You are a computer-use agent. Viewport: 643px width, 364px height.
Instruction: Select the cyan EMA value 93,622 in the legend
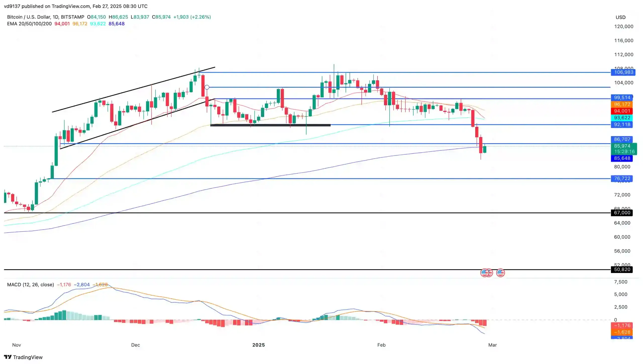tap(98, 24)
